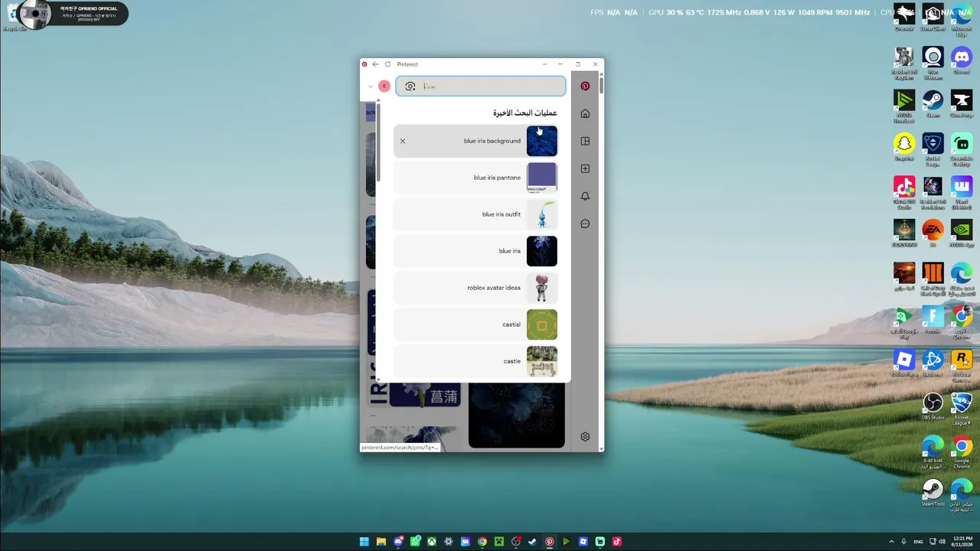Open Microsoft Edge desktop shortcut
This screenshot has height=551, width=980.
(962, 18)
